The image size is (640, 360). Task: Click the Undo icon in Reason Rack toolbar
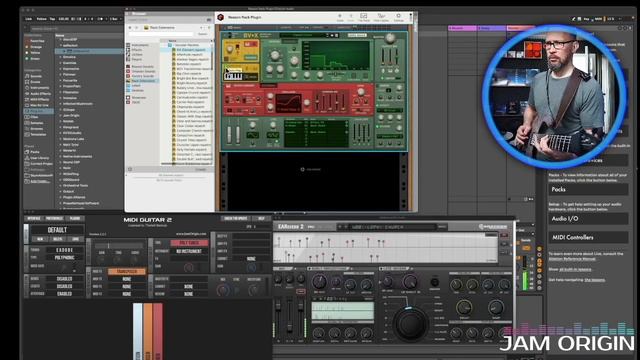click(x=340, y=17)
